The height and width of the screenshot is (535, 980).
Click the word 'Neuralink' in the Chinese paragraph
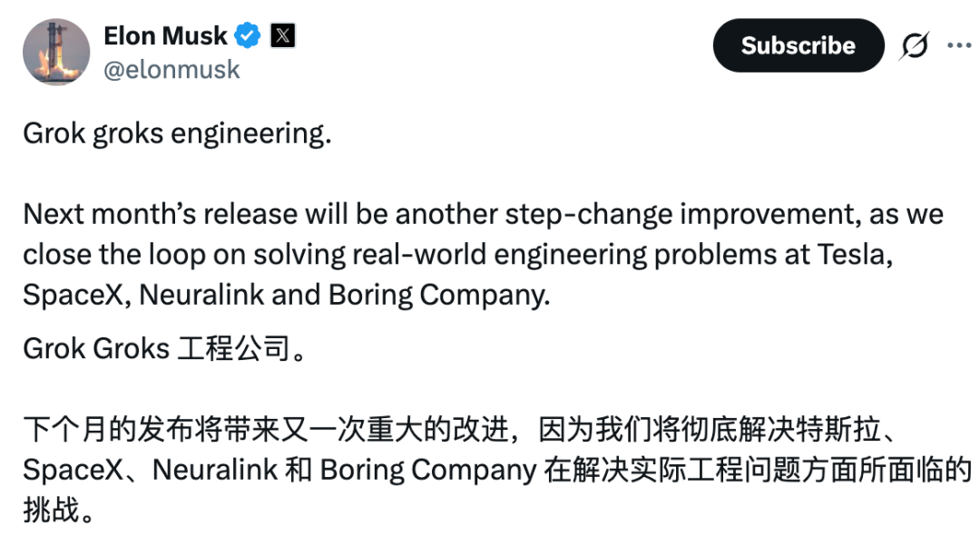(x=215, y=470)
